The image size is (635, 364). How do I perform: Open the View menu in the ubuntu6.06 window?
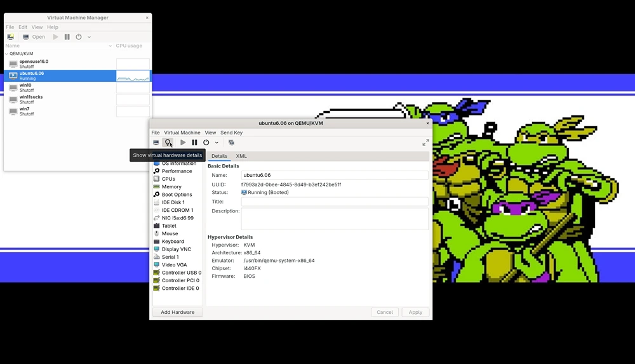point(210,133)
